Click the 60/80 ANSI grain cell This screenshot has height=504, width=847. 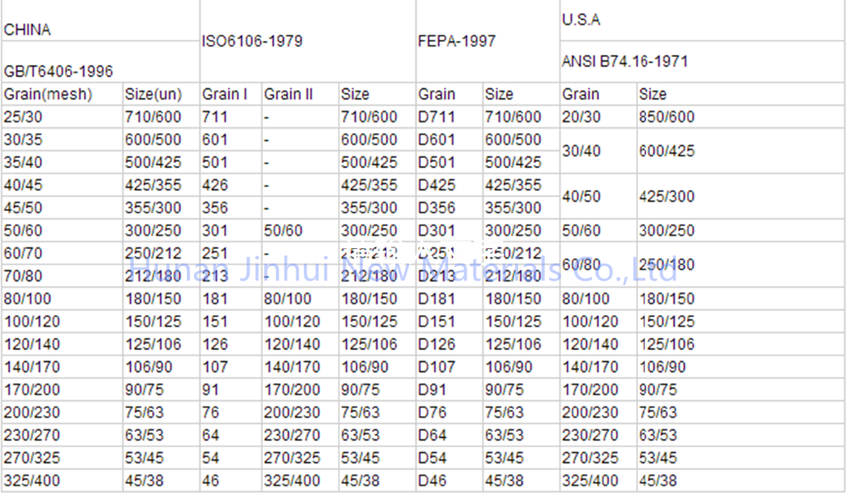(x=598, y=264)
